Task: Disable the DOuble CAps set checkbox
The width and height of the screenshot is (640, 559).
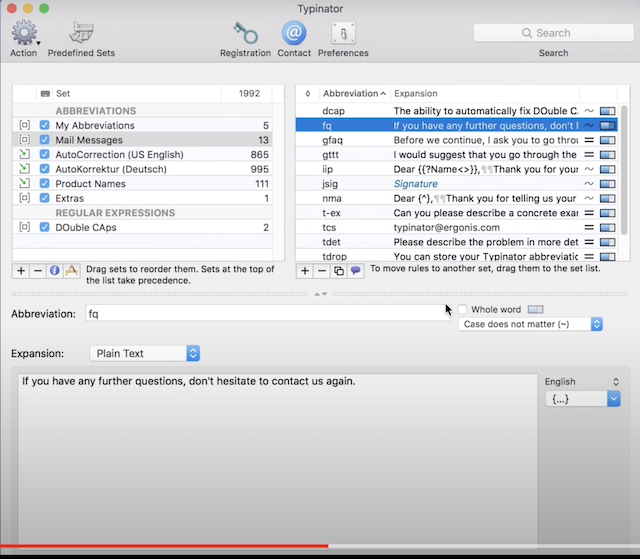Action: point(44,227)
